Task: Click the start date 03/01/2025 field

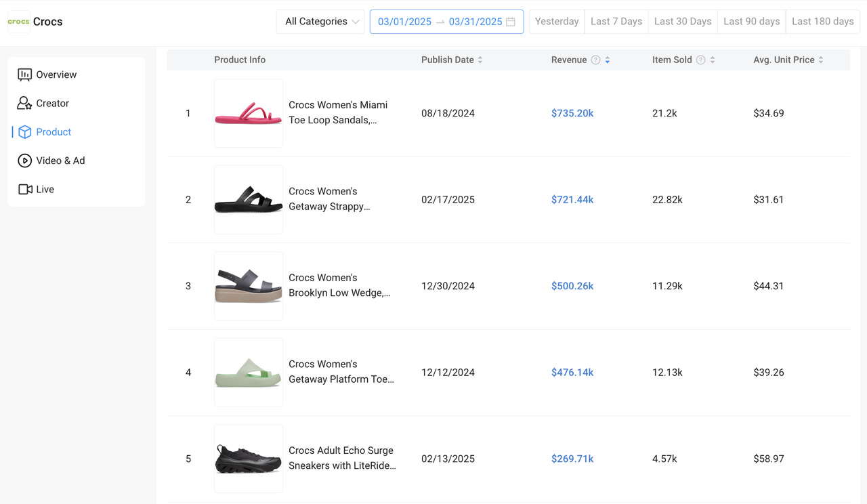Action: pyautogui.click(x=404, y=22)
